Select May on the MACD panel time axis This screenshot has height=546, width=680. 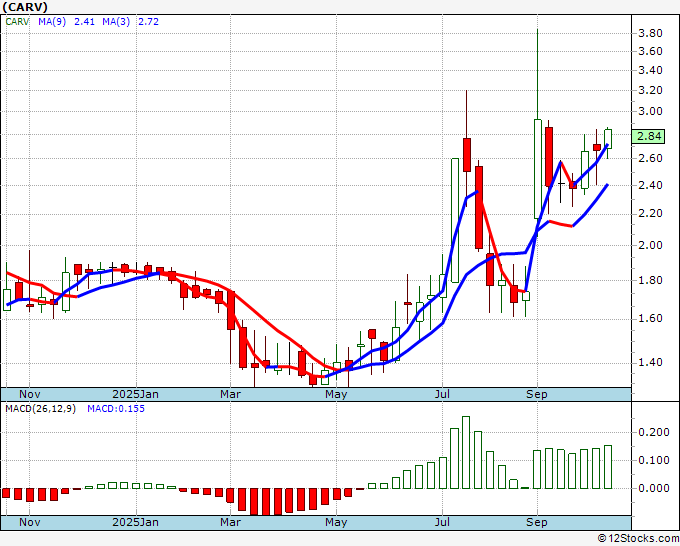[x=337, y=522]
